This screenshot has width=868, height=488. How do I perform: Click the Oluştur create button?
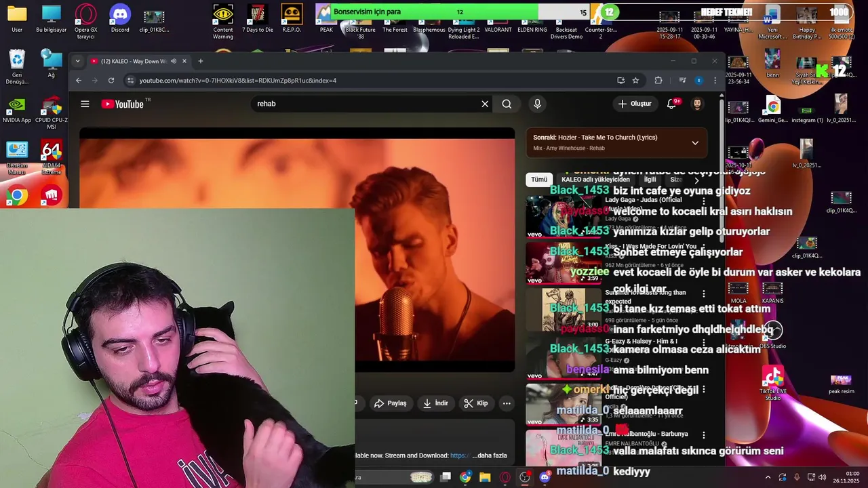[x=635, y=104]
